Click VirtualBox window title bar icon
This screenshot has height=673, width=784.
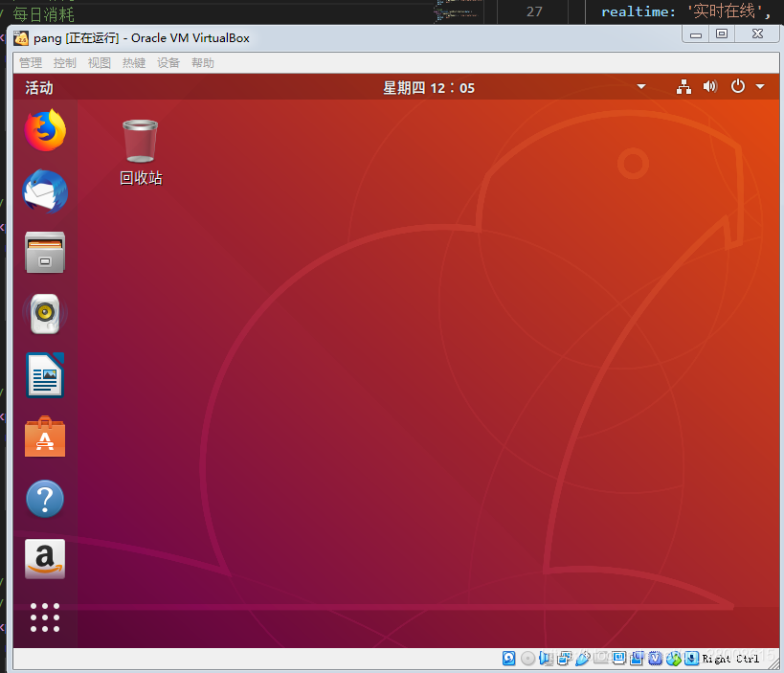point(21,38)
